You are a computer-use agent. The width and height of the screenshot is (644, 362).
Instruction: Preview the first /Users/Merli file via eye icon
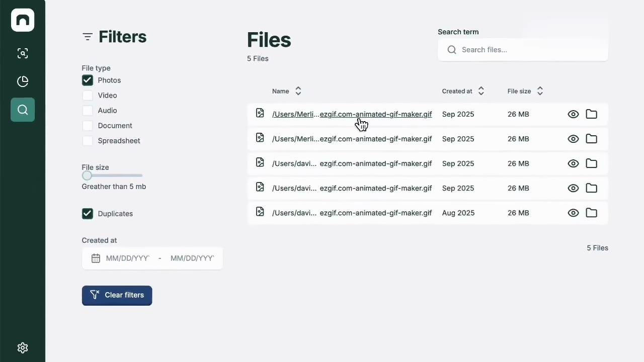pyautogui.click(x=573, y=114)
